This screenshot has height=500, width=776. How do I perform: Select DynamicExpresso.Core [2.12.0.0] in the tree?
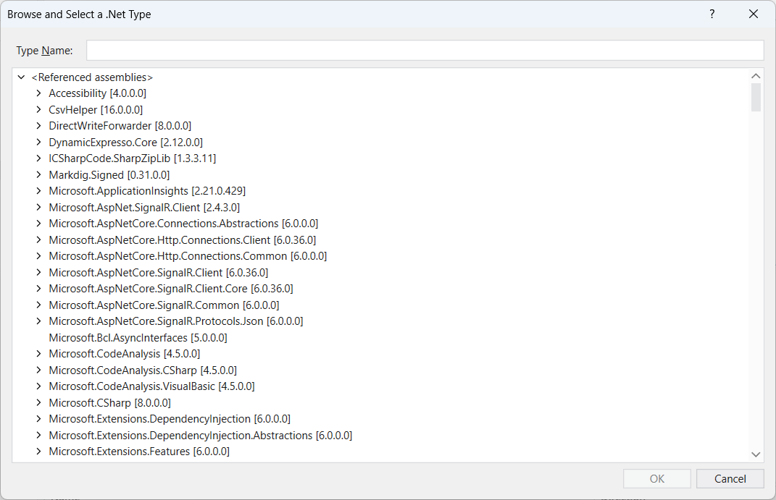tap(126, 142)
